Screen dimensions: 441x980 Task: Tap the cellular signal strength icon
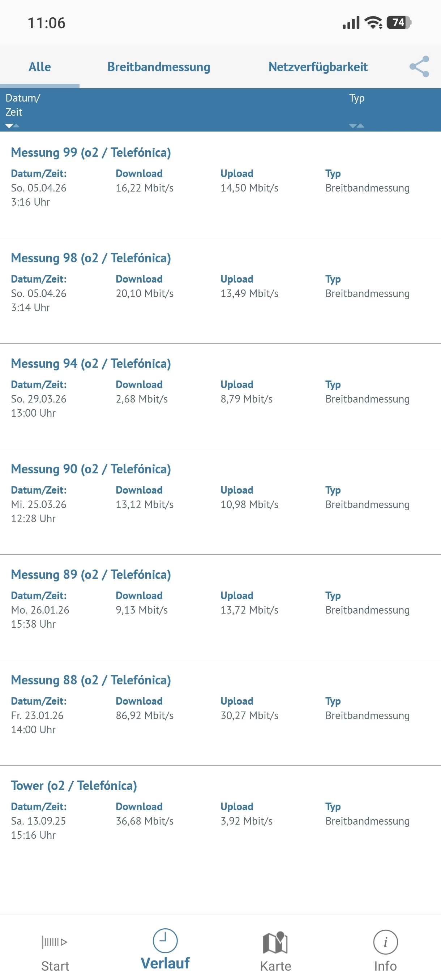tap(350, 23)
